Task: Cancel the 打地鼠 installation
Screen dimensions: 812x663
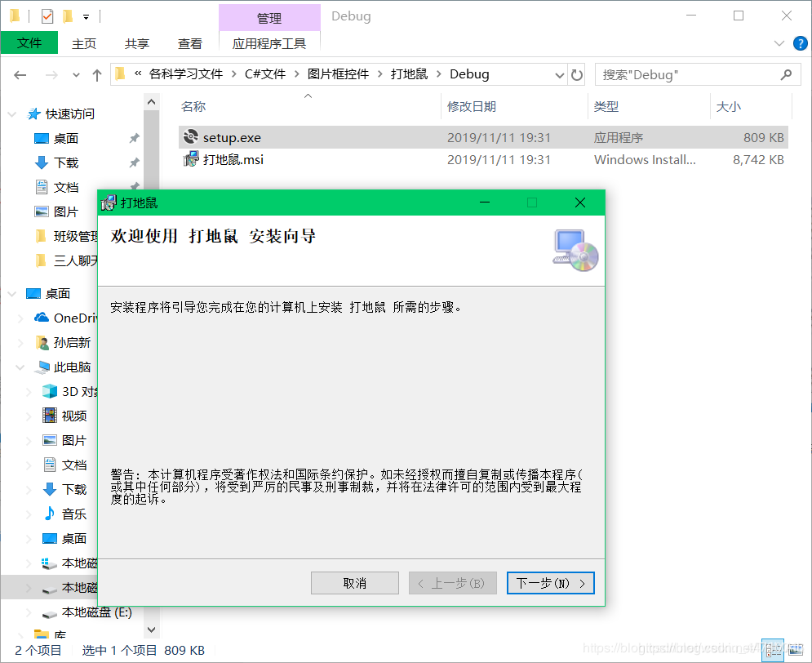Action: pyautogui.click(x=354, y=582)
